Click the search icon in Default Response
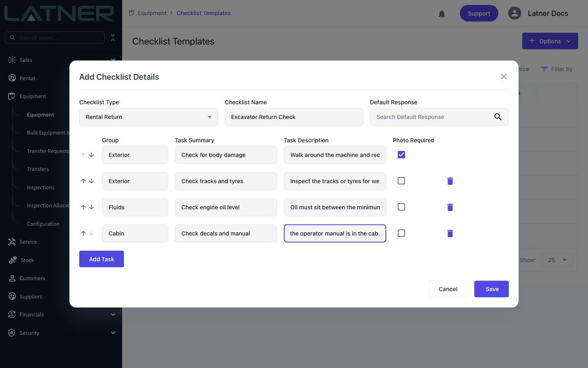The height and width of the screenshot is (368, 588). (498, 117)
